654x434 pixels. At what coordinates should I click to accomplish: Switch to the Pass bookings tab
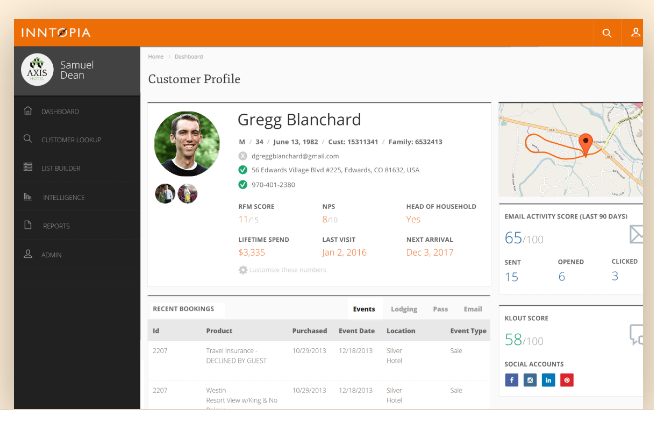point(440,309)
